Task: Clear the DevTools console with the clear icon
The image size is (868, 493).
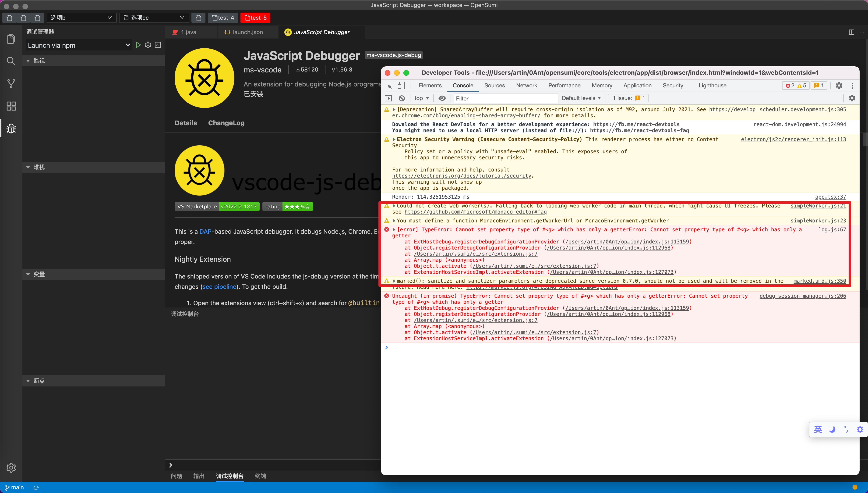Action: [x=402, y=98]
